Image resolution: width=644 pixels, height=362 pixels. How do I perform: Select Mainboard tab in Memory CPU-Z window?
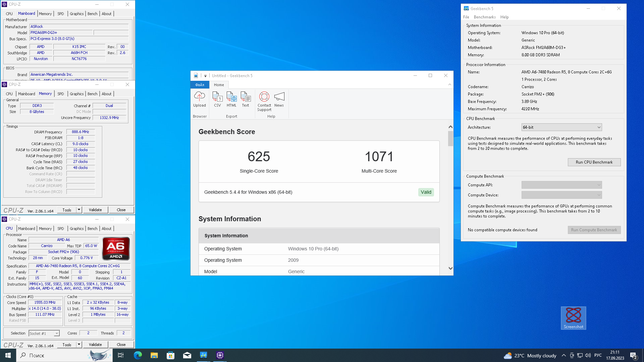tap(26, 94)
